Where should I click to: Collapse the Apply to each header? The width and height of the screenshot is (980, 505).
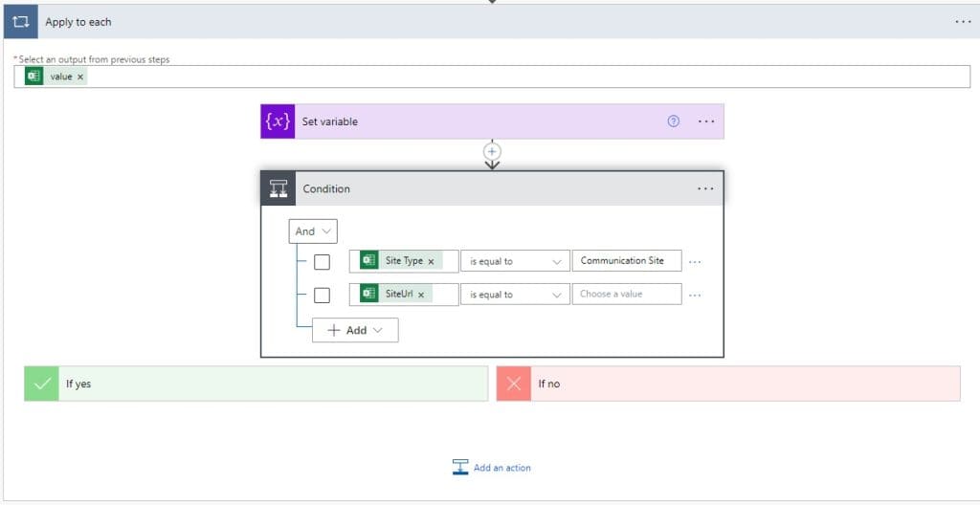tap(490, 22)
